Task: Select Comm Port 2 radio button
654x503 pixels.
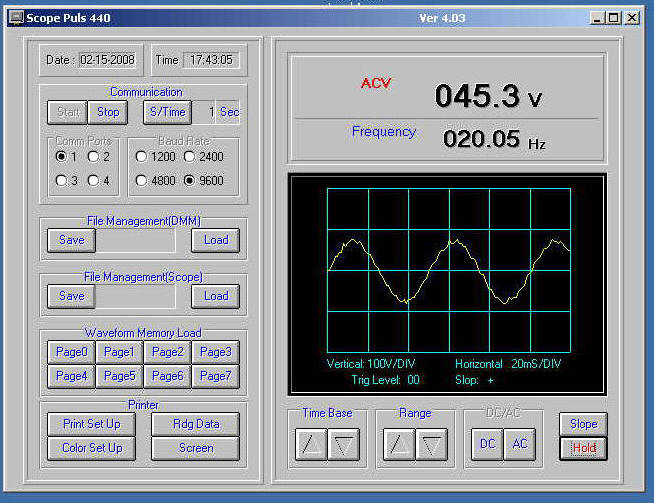Action: coord(93,156)
